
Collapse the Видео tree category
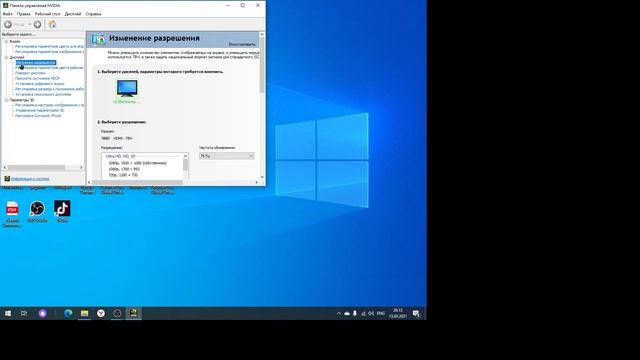point(6,41)
